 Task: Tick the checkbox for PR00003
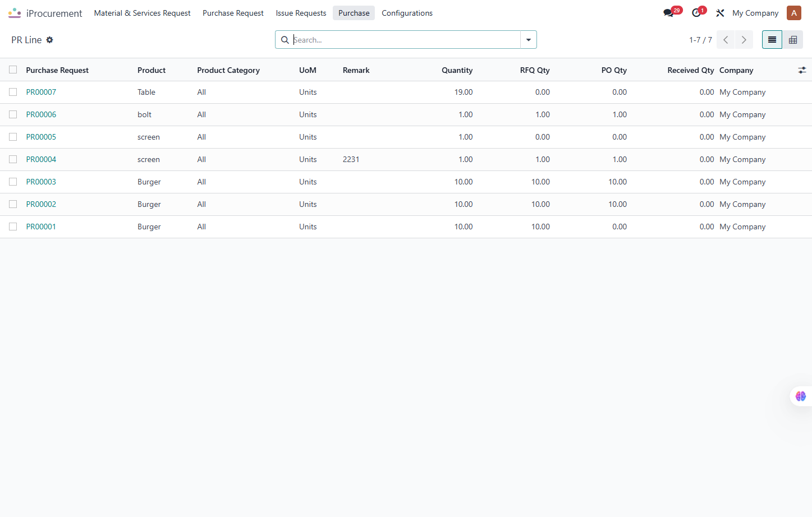coord(13,182)
